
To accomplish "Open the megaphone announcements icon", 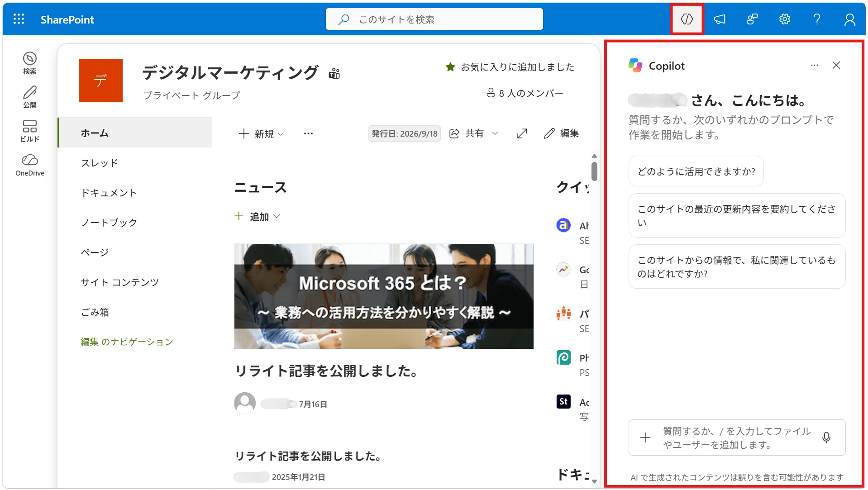I will tap(720, 19).
